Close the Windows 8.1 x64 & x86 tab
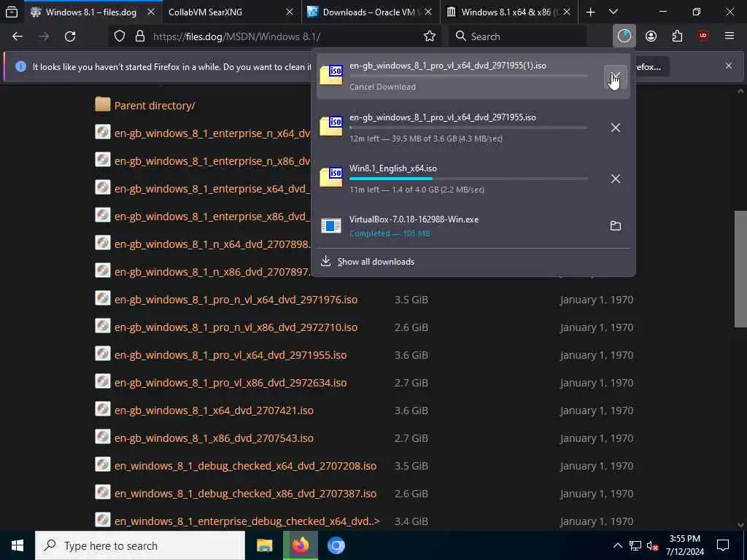This screenshot has width=747, height=560. pos(566,12)
